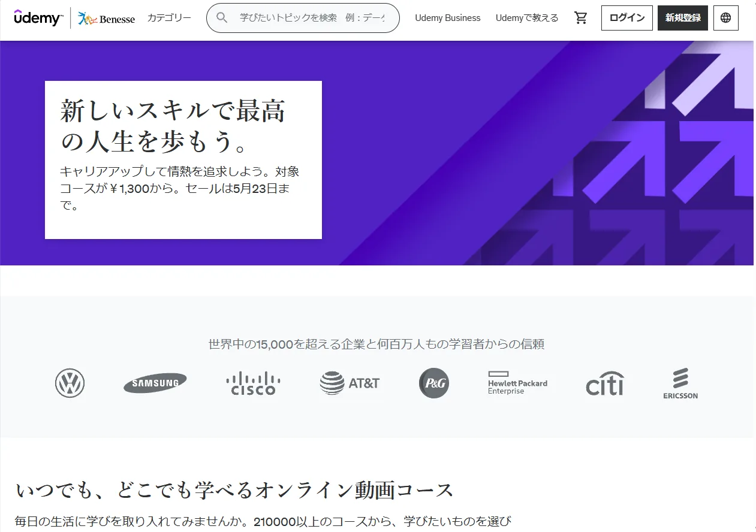The image size is (756, 532).
Task: Click heading いつでも、どこでも学べるオンライン動画コース
Action: 234,490
